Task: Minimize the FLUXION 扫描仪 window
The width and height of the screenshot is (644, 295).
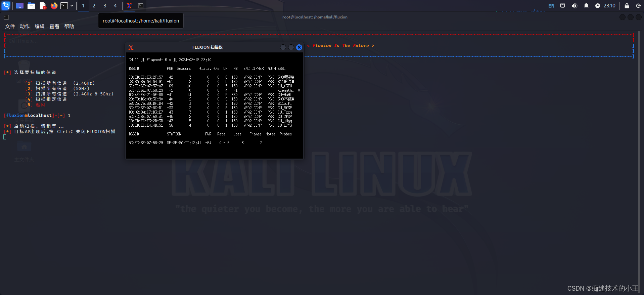Action: click(x=283, y=47)
